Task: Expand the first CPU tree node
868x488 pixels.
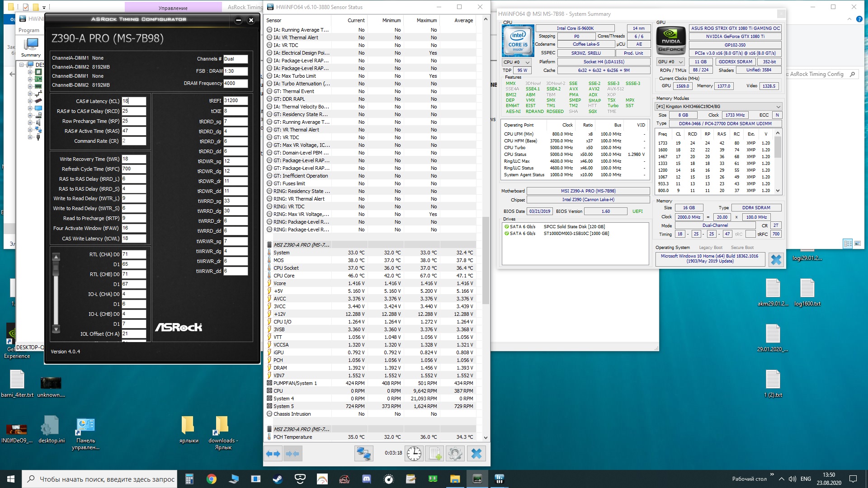Action: click(30, 72)
